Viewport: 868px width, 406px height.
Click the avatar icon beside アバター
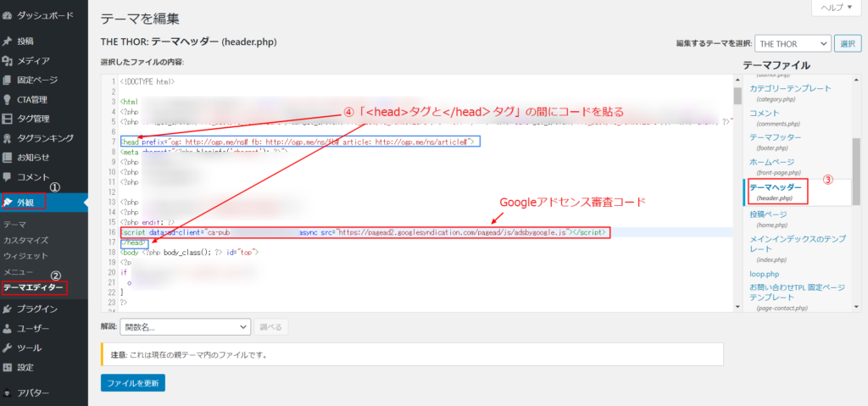point(7,393)
